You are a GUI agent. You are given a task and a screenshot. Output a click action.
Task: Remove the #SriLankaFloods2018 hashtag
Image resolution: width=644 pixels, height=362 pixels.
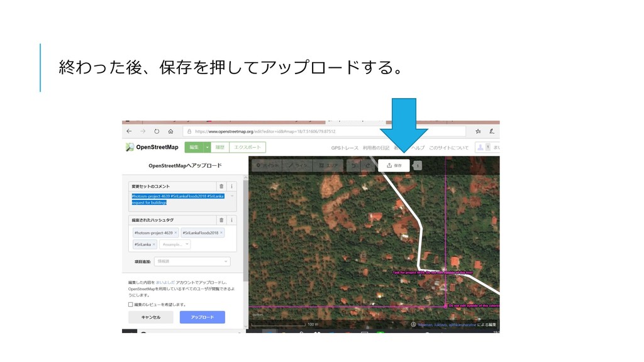[x=221, y=233]
